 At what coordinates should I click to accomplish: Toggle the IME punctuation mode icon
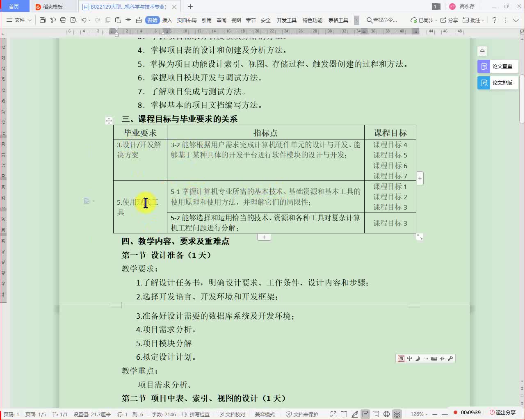[426, 358]
